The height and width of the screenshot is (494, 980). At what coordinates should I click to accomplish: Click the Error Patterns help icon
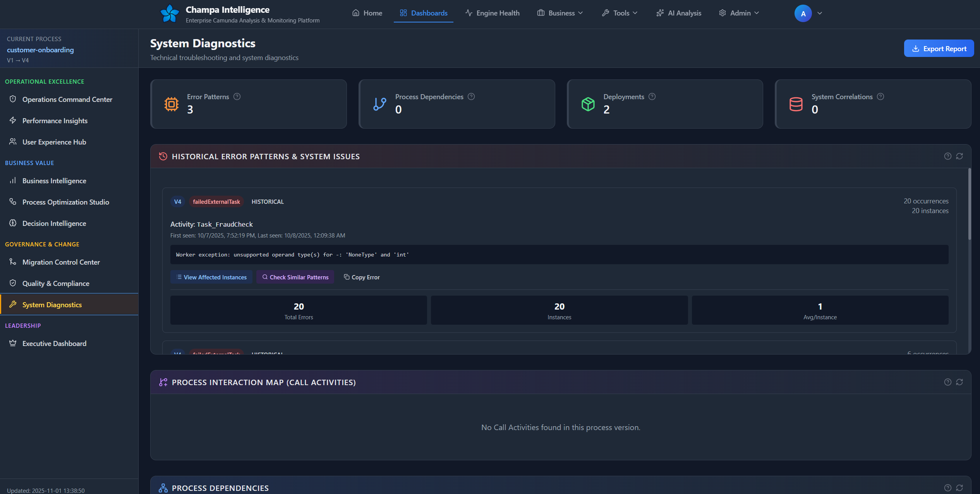tap(237, 96)
